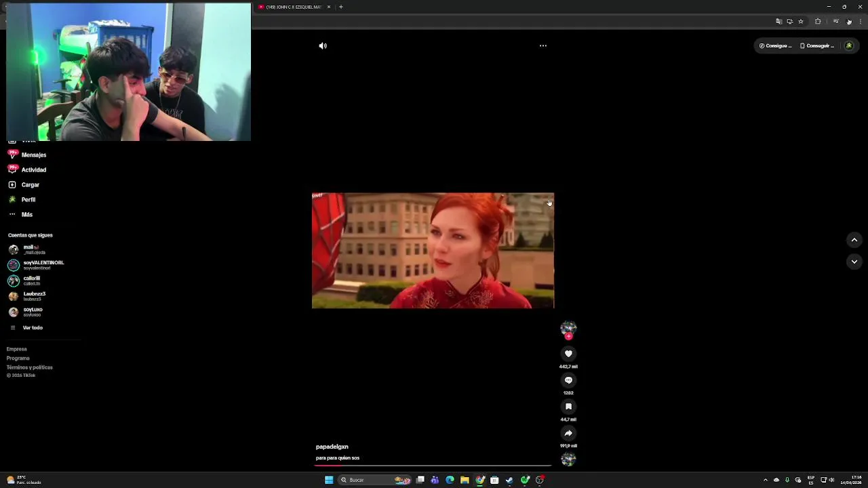Open File Explorer from taskbar
Viewport: 868px width, 488px height.
pyautogui.click(x=465, y=480)
